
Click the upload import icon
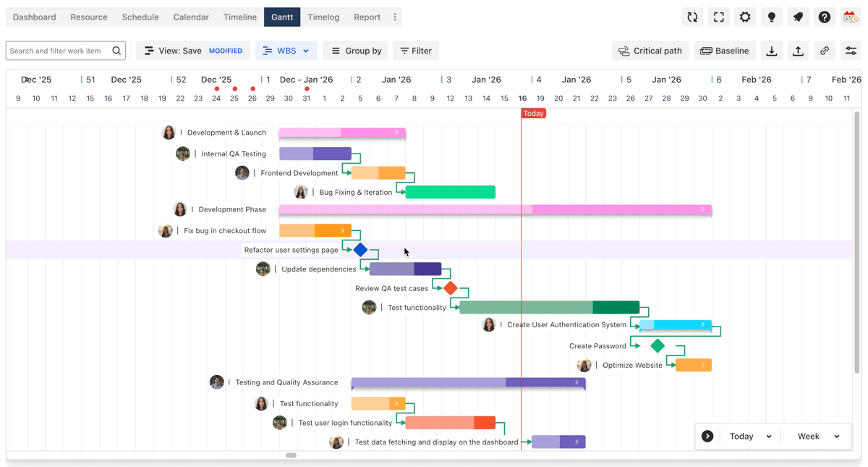tap(798, 51)
